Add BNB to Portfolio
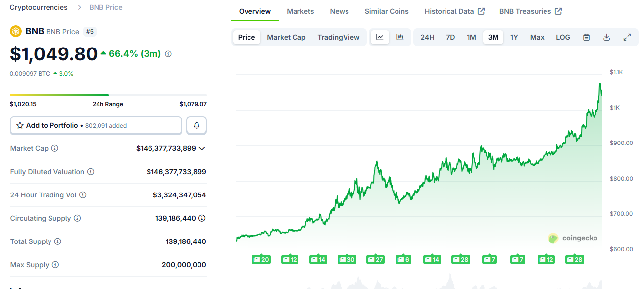Viewport: 644px width, 289px height. tap(96, 126)
